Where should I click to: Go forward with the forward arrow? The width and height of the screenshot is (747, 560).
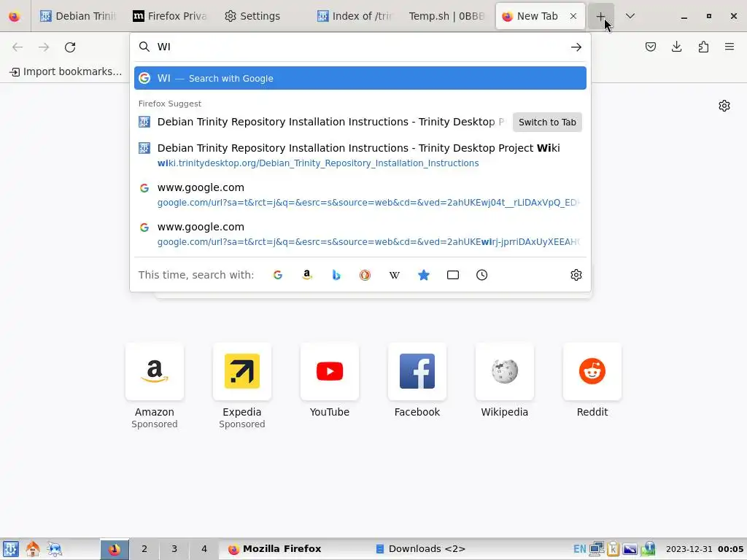[x=44, y=47]
